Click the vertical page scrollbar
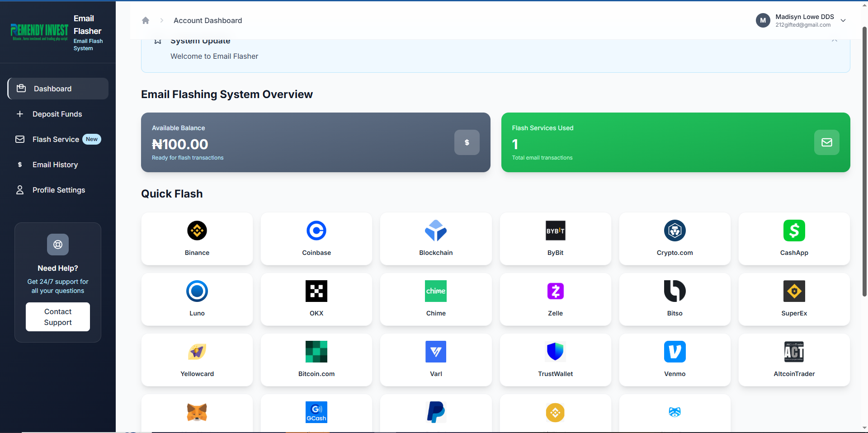The width and height of the screenshot is (868, 433). click(x=864, y=163)
